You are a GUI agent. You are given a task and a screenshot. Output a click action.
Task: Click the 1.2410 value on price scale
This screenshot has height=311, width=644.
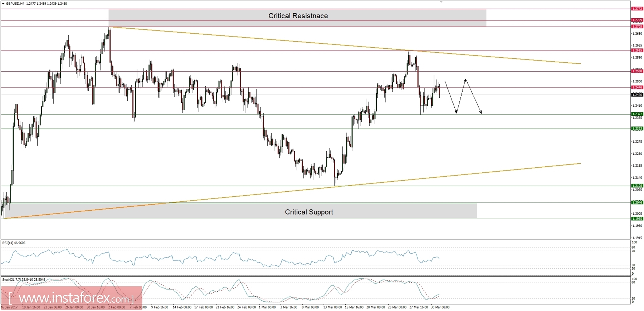coord(637,106)
